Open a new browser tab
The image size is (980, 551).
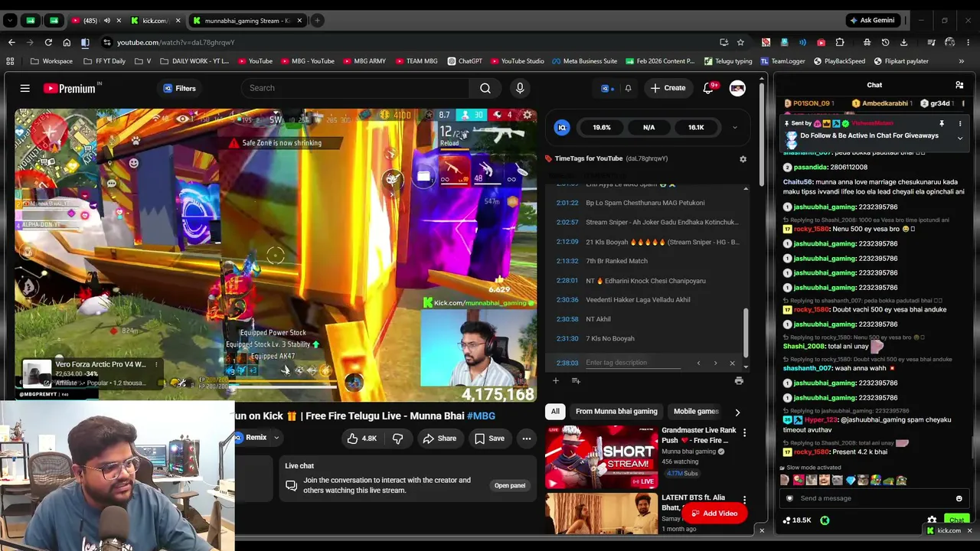[317, 21]
